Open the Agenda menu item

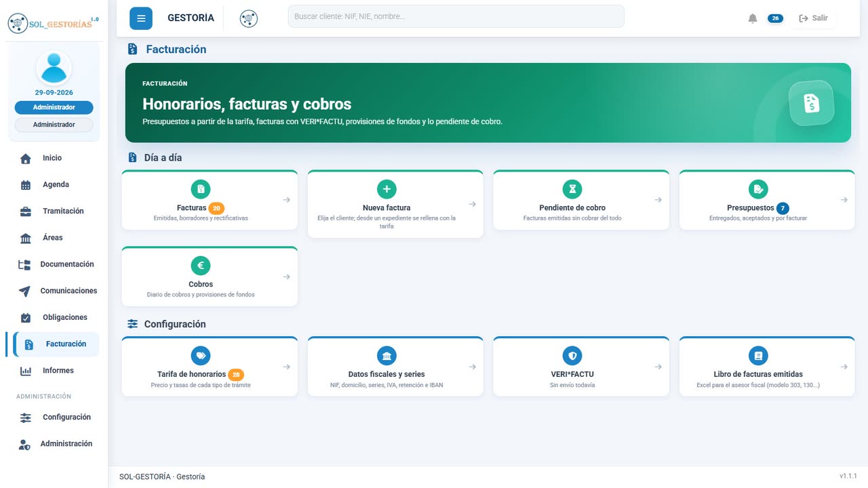pyautogui.click(x=54, y=184)
